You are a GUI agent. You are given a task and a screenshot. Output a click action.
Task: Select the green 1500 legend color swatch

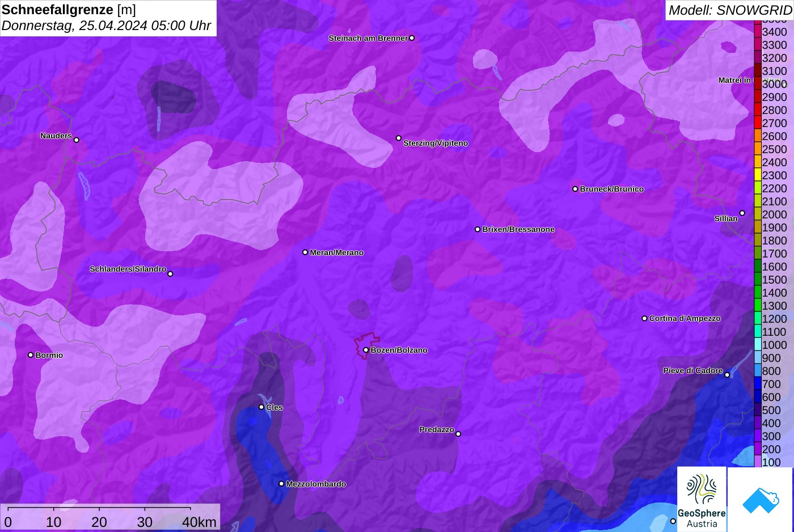pos(757,279)
